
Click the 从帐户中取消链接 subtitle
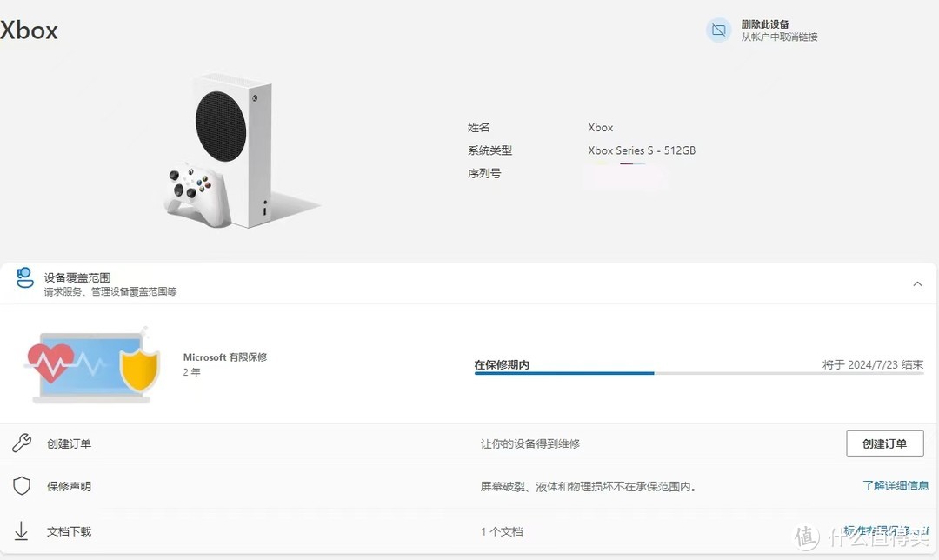pyautogui.click(x=779, y=37)
